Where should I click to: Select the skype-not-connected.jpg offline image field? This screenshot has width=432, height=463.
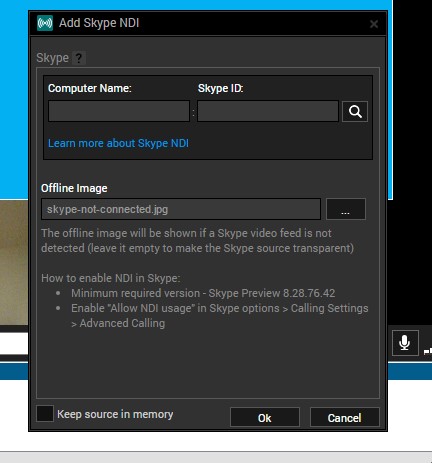coord(181,209)
